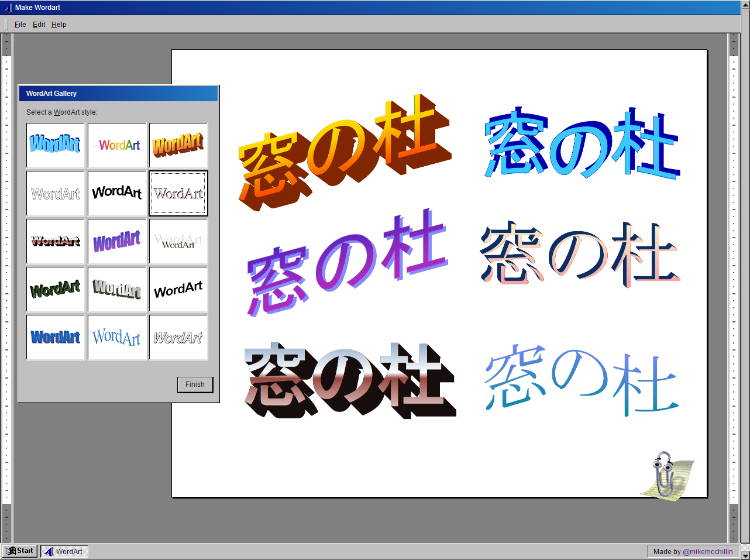
Task: Click the Finish button
Action: 195,384
